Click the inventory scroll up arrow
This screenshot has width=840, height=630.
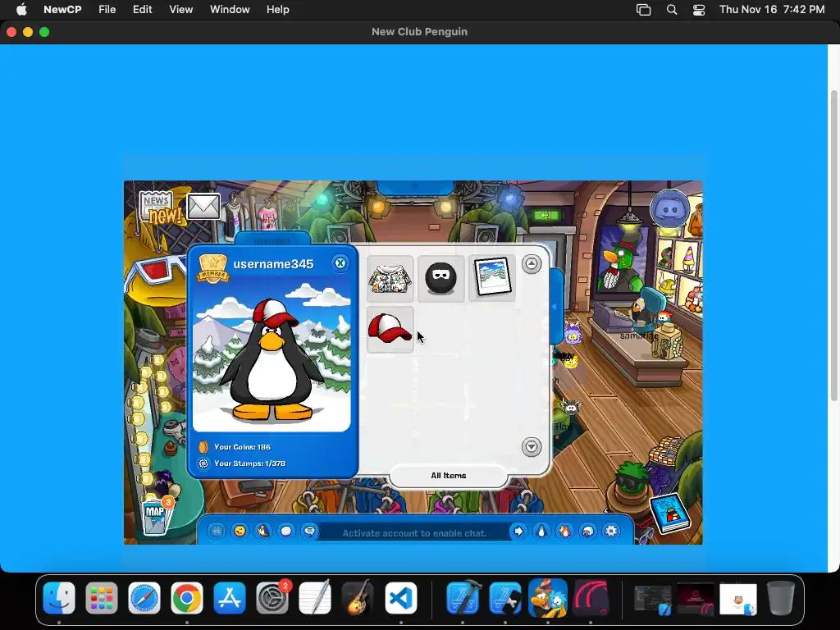coord(532,263)
